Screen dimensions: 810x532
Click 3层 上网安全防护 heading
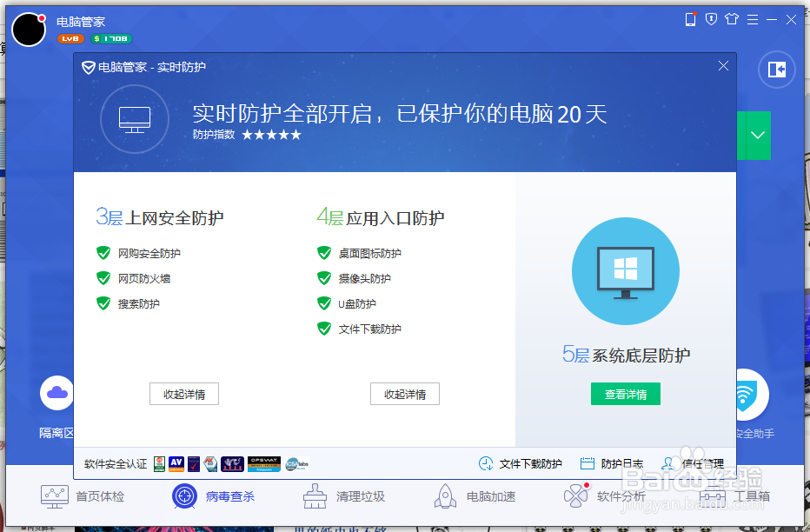click(160, 217)
